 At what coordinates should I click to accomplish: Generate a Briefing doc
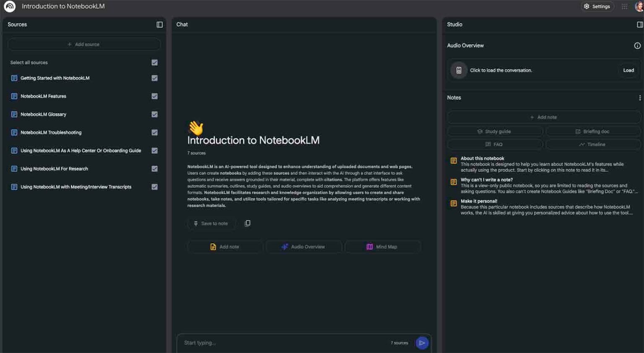coord(593,131)
